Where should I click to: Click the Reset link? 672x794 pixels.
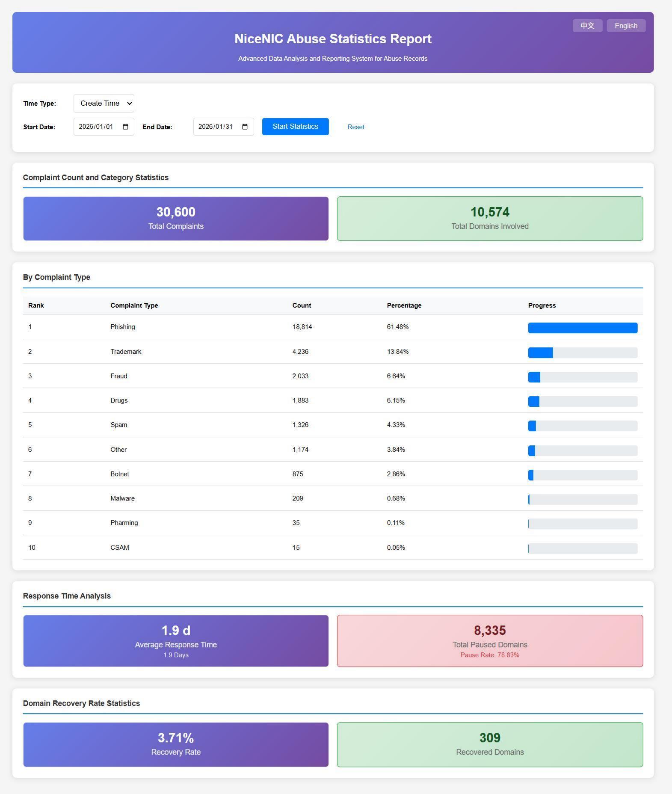356,127
